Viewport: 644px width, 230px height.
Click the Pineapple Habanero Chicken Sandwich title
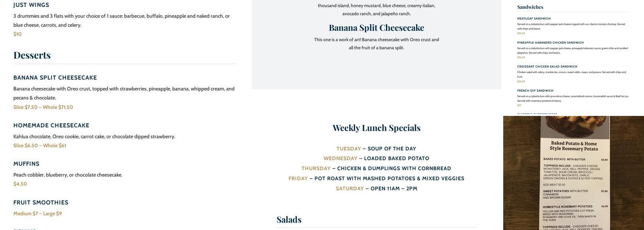click(550, 43)
